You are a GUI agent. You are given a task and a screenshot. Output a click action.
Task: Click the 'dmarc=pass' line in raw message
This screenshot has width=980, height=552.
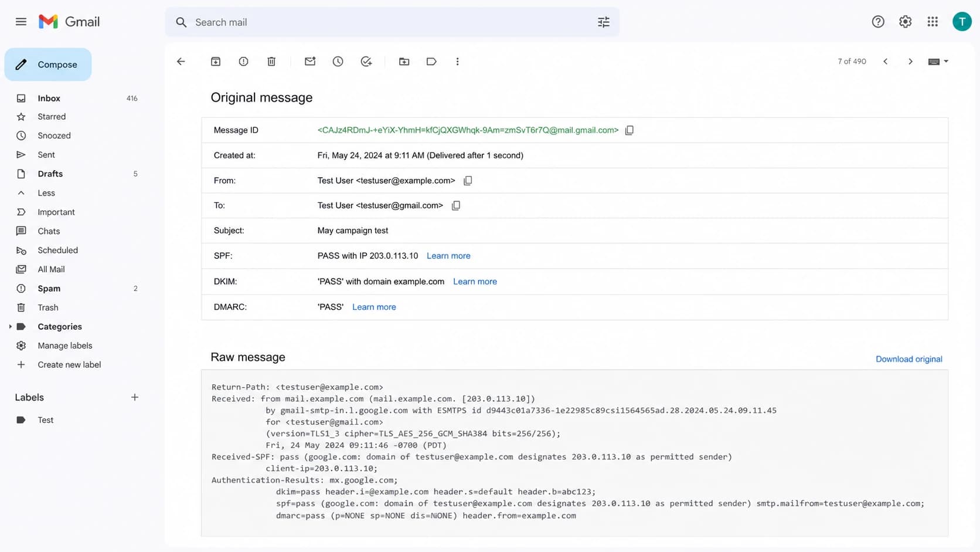pyautogui.click(x=426, y=516)
